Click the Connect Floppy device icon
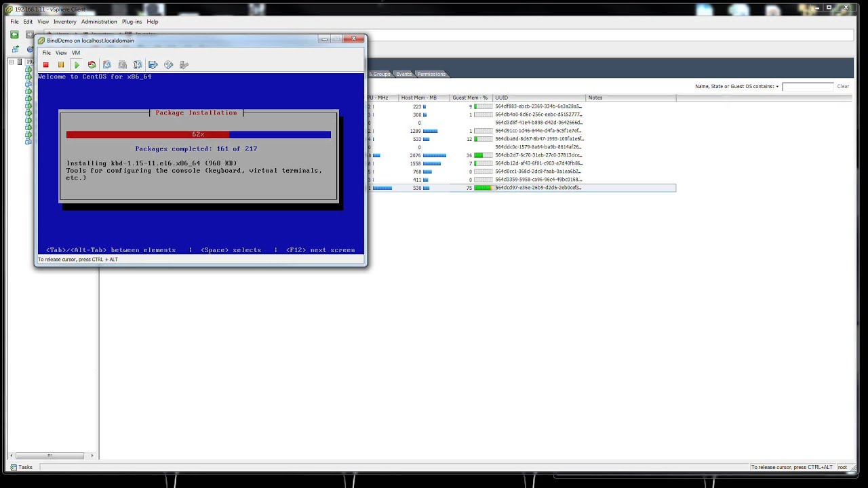 [x=153, y=65]
